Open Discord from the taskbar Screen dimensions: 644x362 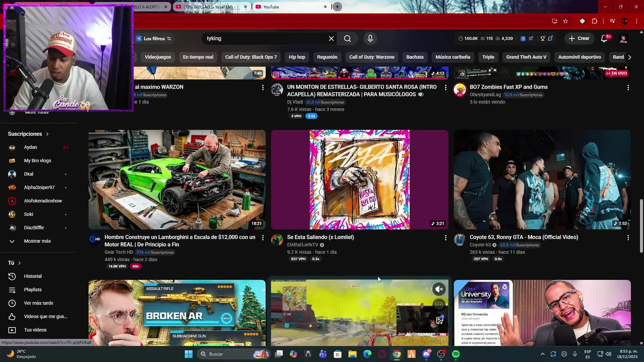(x=427, y=354)
